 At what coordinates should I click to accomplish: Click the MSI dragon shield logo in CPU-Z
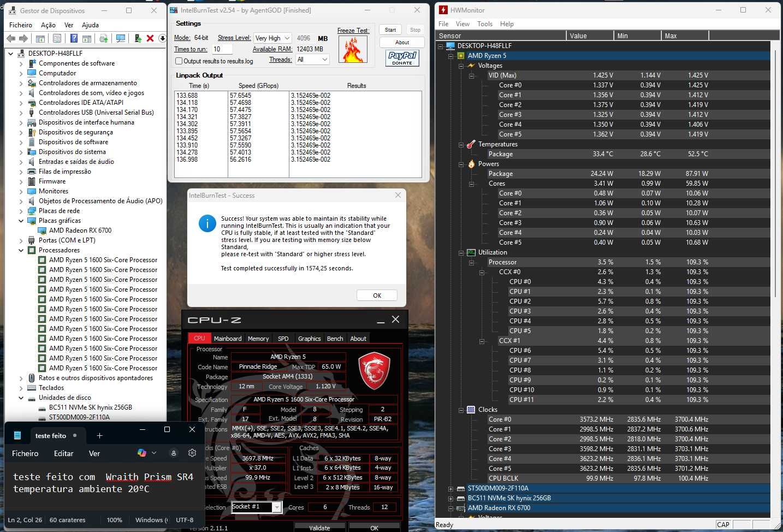click(x=374, y=370)
